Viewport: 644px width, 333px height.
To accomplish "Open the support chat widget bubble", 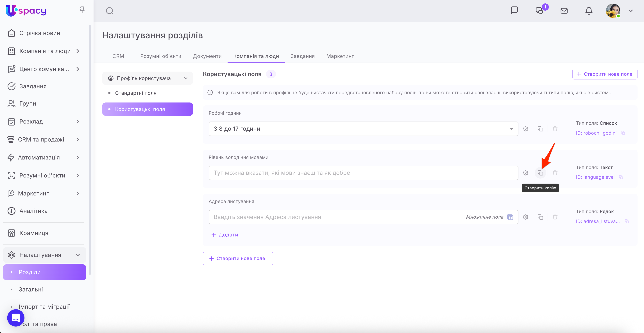I will (16, 318).
